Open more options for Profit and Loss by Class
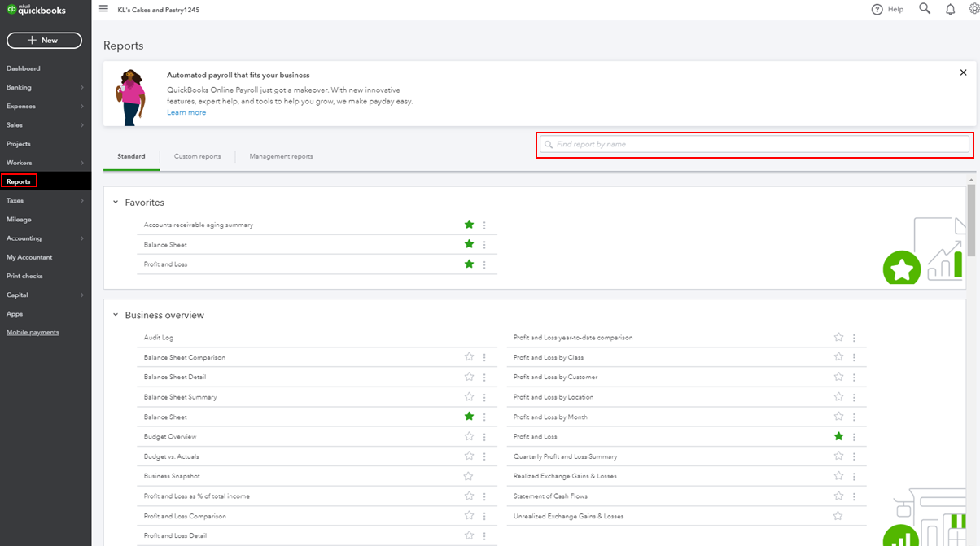 [x=854, y=357]
